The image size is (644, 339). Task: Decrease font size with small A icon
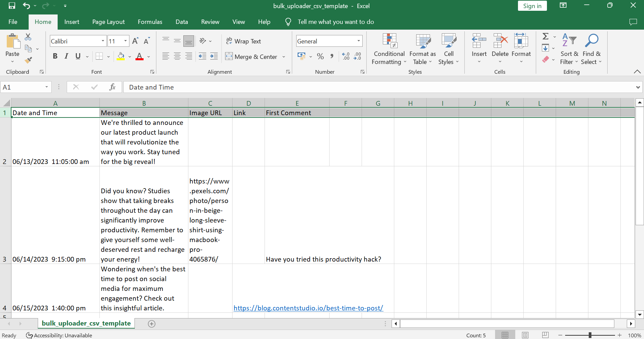coord(147,41)
